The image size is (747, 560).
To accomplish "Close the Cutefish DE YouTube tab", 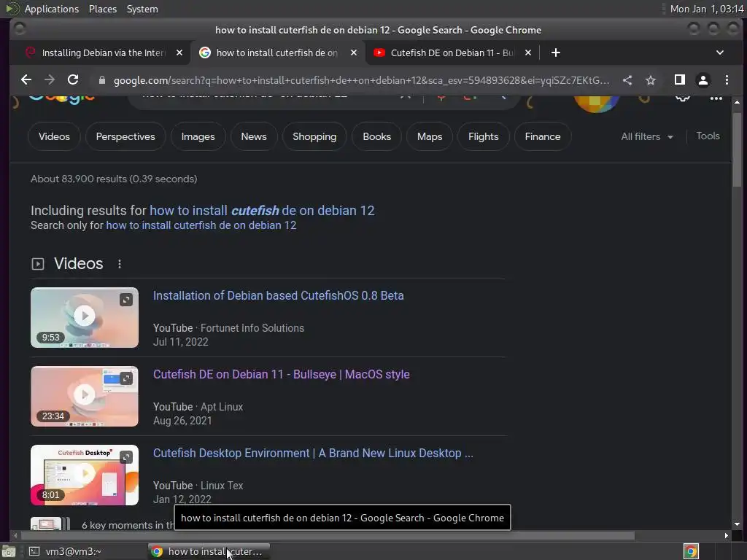I will (528, 52).
